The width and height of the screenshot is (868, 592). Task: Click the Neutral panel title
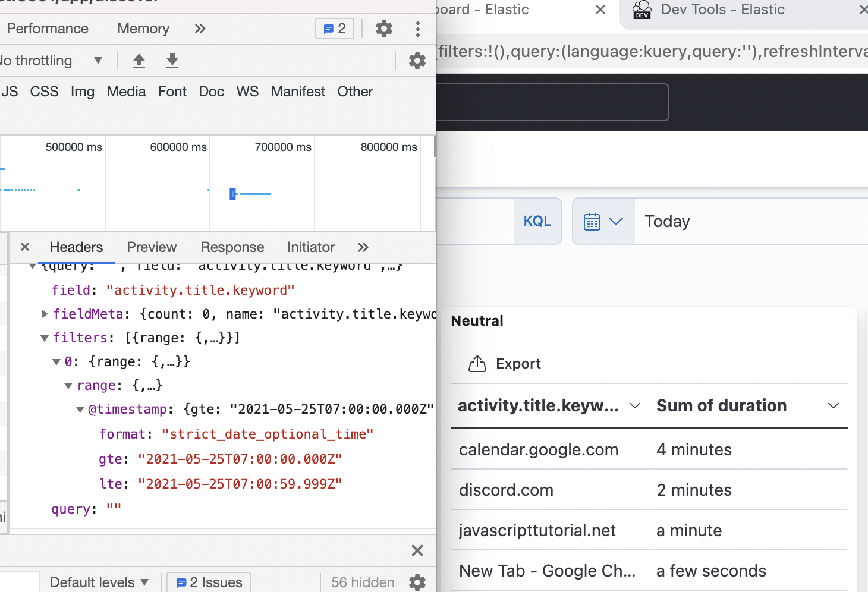click(x=477, y=321)
